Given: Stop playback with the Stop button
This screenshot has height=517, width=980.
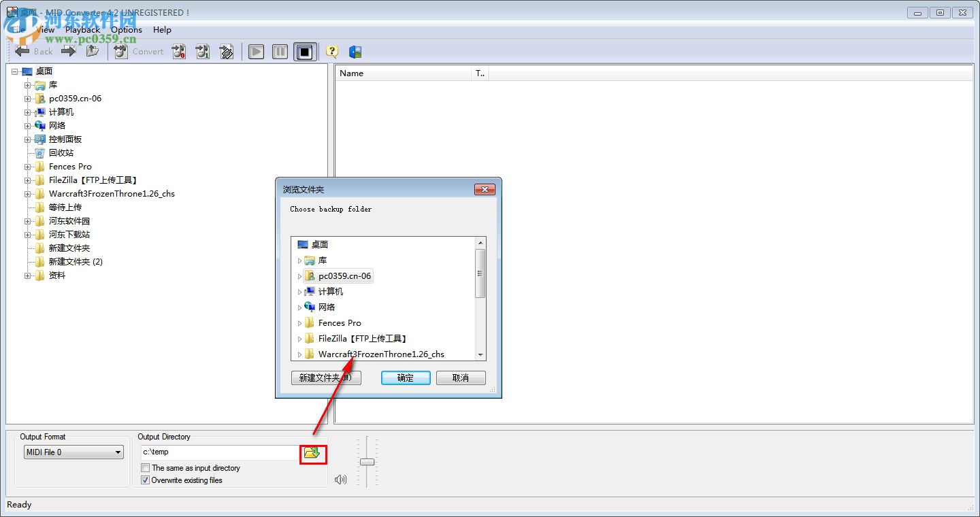Looking at the screenshot, I should coord(304,52).
